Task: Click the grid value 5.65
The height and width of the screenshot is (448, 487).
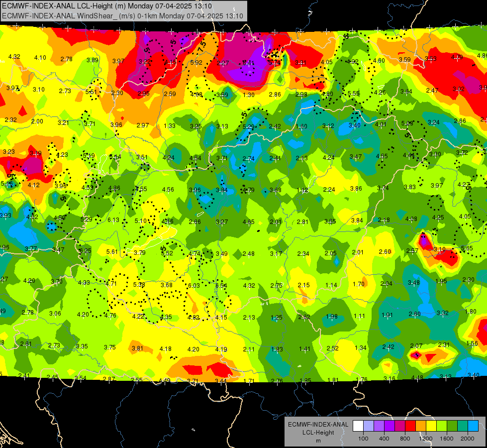Action: coord(467,248)
